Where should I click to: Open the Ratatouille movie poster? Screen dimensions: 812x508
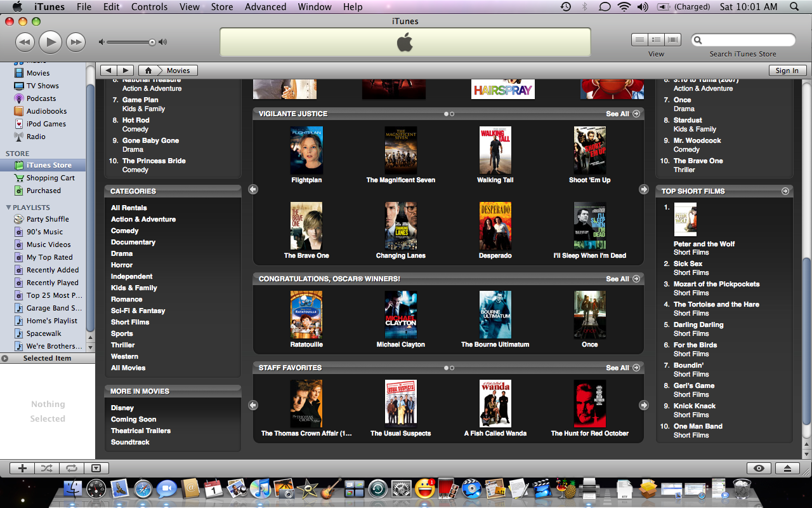306,315
